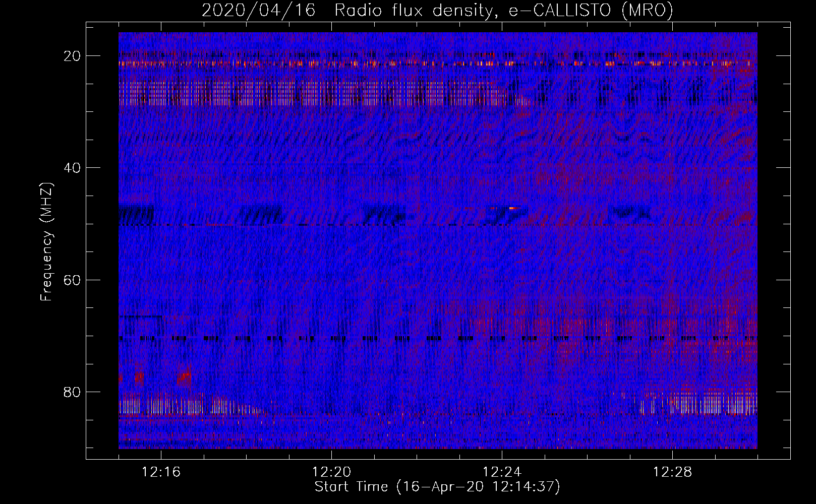The image size is (816, 504).
Task: Click the plot title 'Radio flux density, e-CALLISTO (MRO)'
Action: (503, 10)
